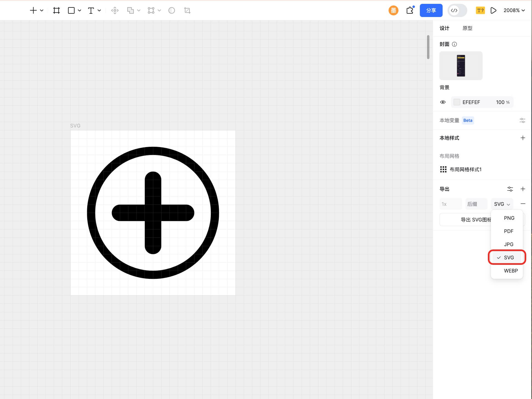Select the Text tool
Viewport: 532px width, 399px height.
point(91,10)
